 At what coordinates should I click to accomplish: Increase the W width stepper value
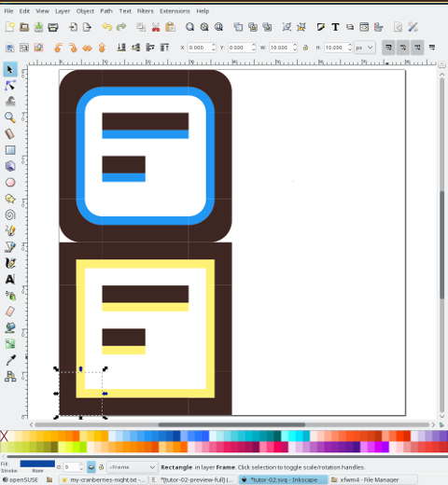pos(295,45)
